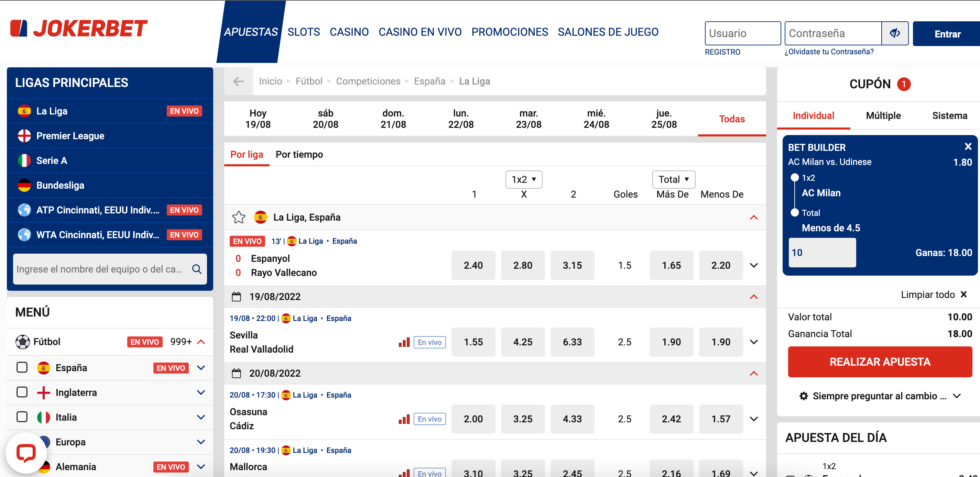Viewport: 980px width, 477px height.
Task: Select odds 1.55 for Sevilla win
Action: (x=473, y=342)
